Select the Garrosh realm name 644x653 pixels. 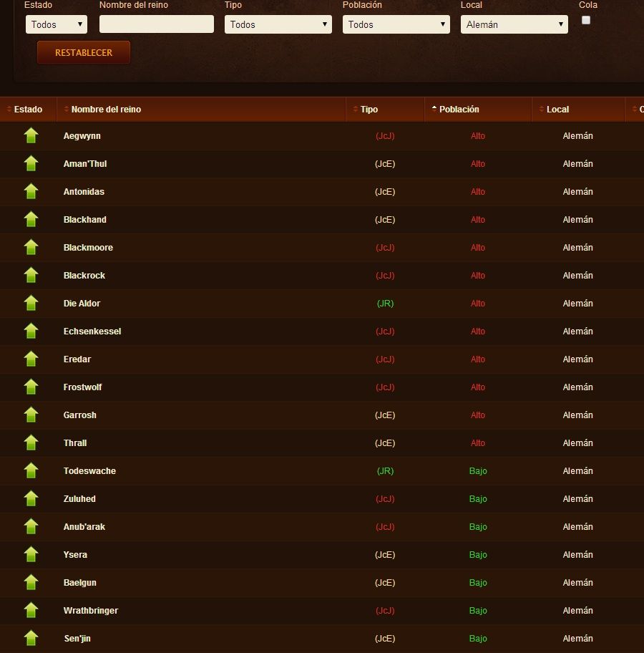tap(80, 415)
